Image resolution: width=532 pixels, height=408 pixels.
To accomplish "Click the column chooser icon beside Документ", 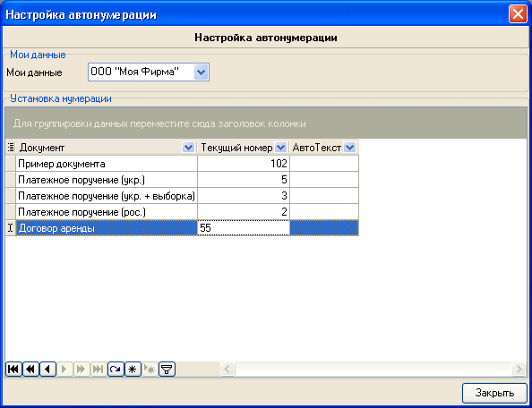I will coord(11,148).
